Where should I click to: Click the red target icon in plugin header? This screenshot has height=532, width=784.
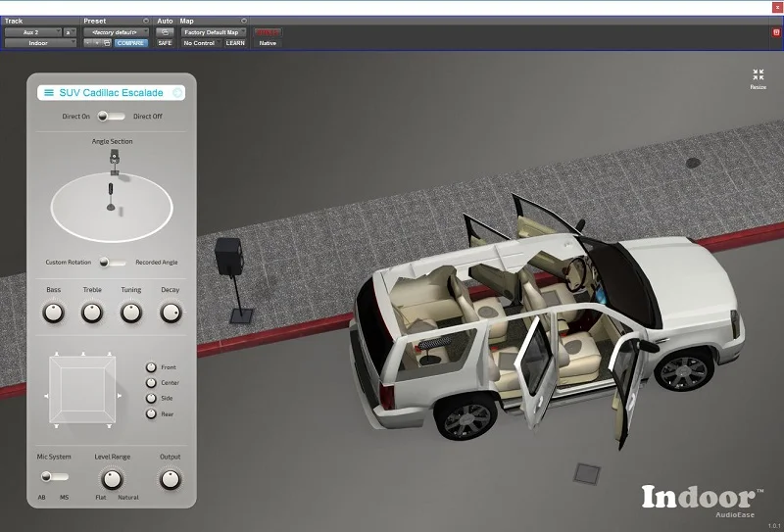(x=776, y=32)
